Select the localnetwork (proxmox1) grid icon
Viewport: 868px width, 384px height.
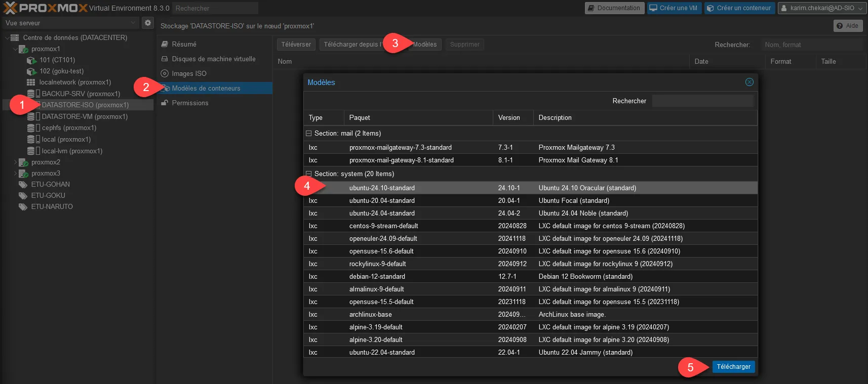(x=31, y=82)
